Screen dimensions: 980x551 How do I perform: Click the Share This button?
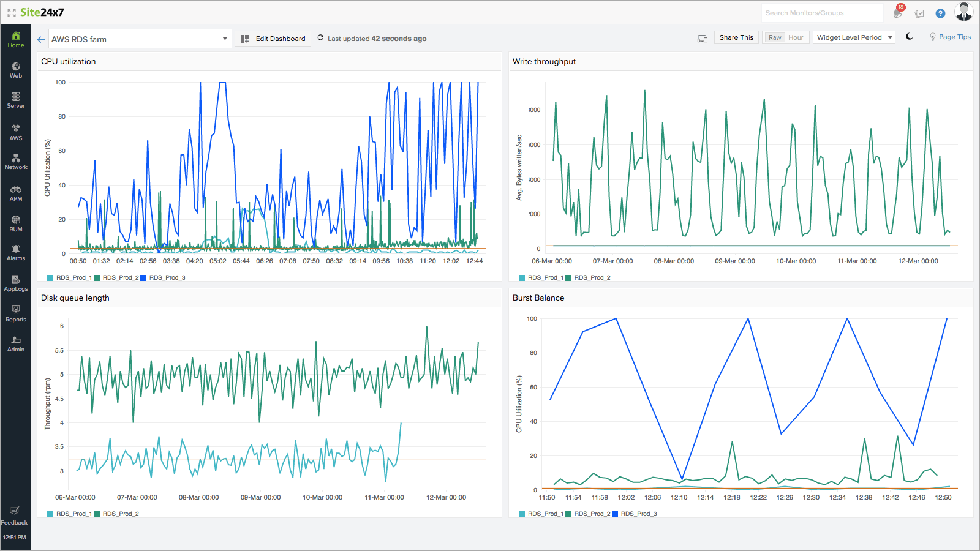[736, 37]
